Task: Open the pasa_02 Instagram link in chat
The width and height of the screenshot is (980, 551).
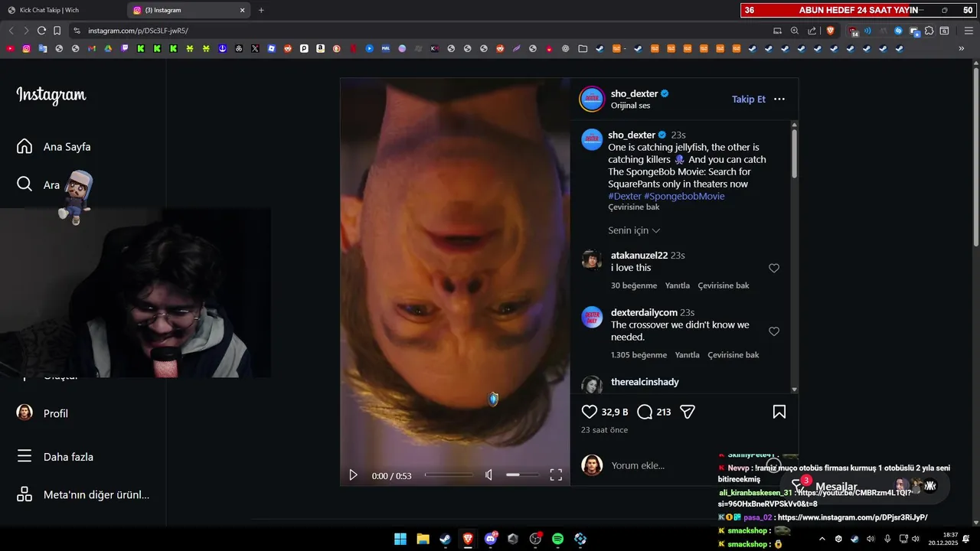Action: (852, 518)
